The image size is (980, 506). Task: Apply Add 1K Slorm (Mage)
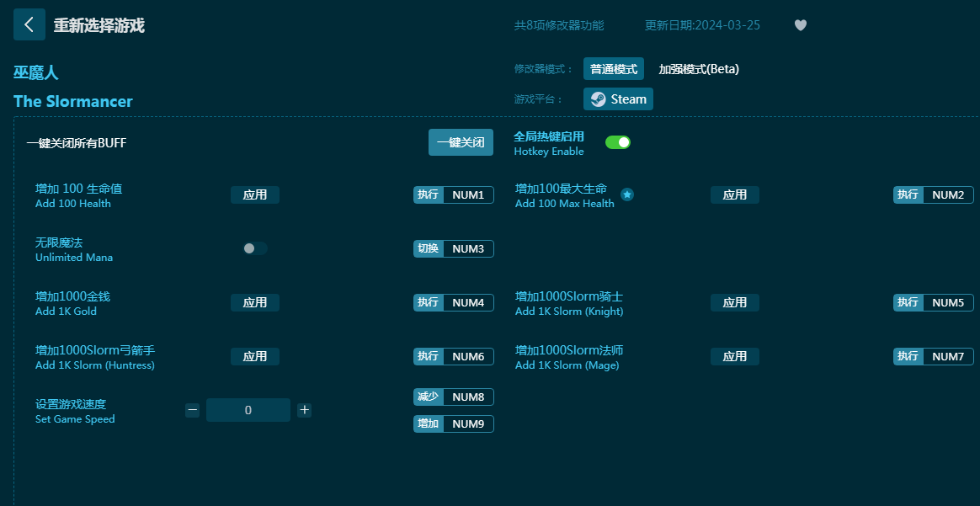click(734, 356)
